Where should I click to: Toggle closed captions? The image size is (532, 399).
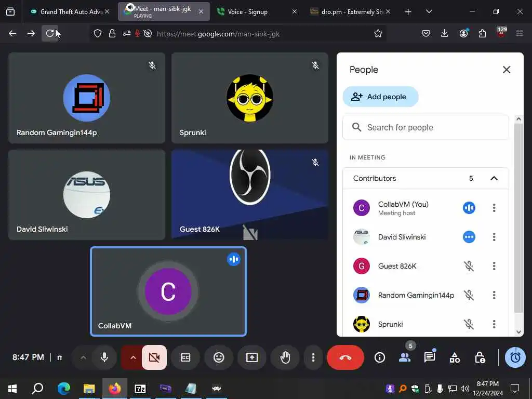click(x=185, y=357)
